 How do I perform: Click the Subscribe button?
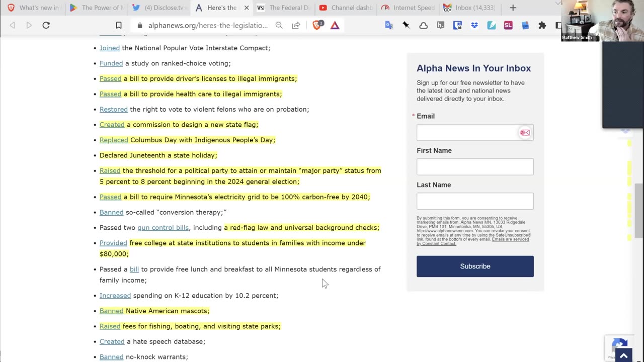click(475, 266)
